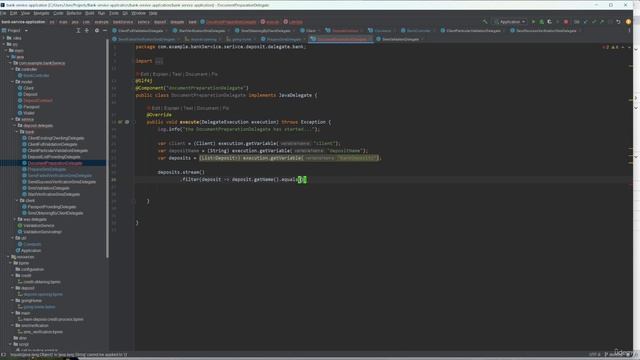
Task: Select Passport class in project tree
Action: point(31,107)
